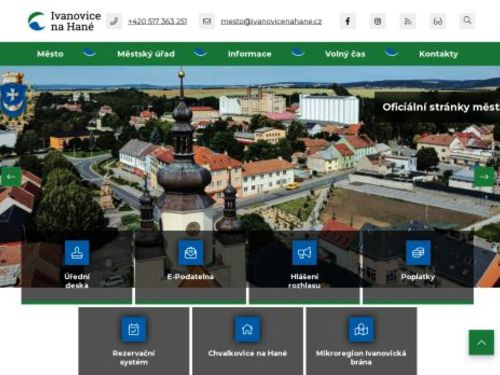Click the Chvalkovice na Hané house icon
This screenshot has height=375, width=500.
[247, 329]
